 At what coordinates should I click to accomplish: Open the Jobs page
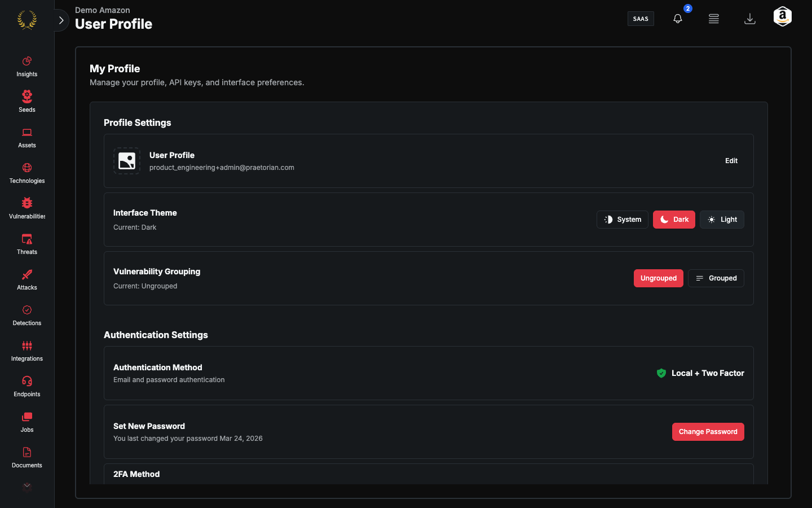tap(27, 422)
